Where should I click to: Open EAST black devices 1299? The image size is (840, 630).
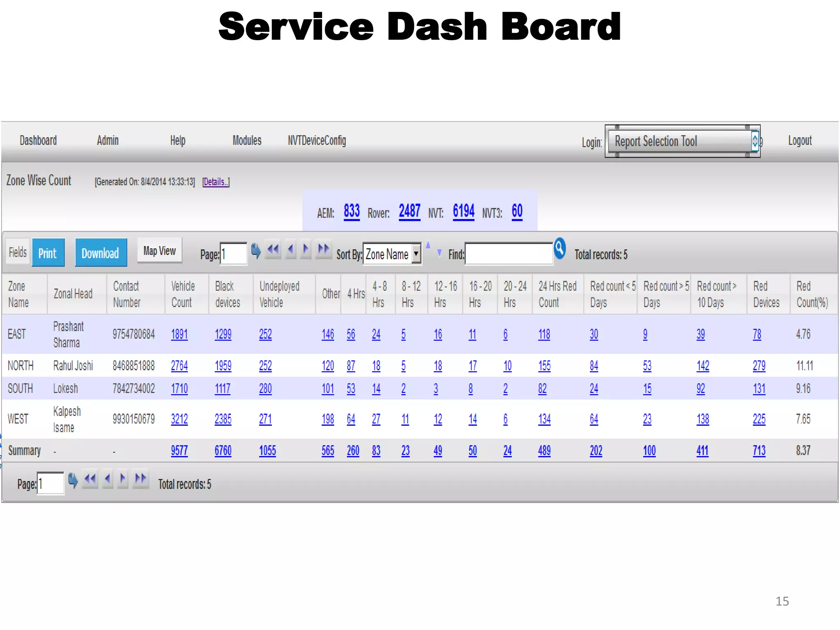(223, 334)
